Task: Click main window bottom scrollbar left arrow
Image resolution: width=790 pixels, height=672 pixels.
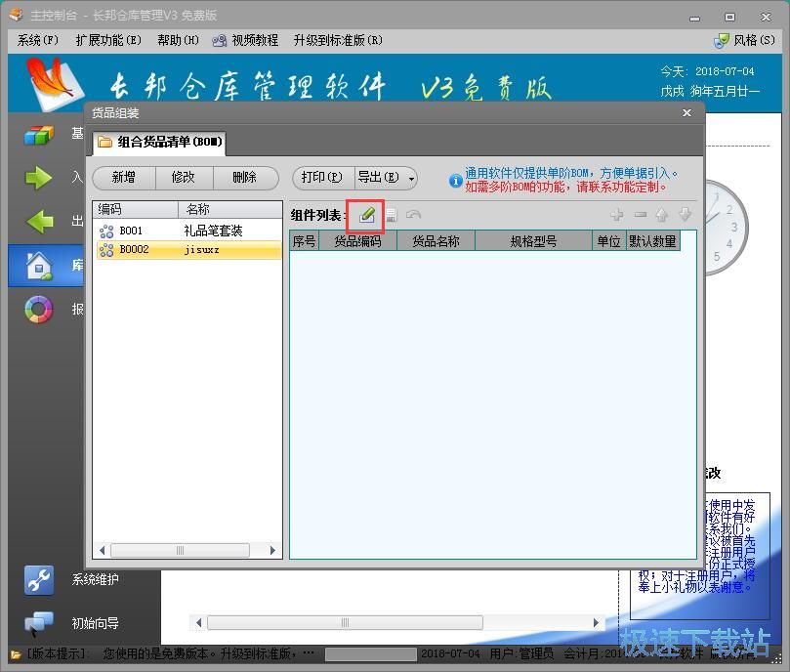Action: pyautogui.click(x=198, y=623)
